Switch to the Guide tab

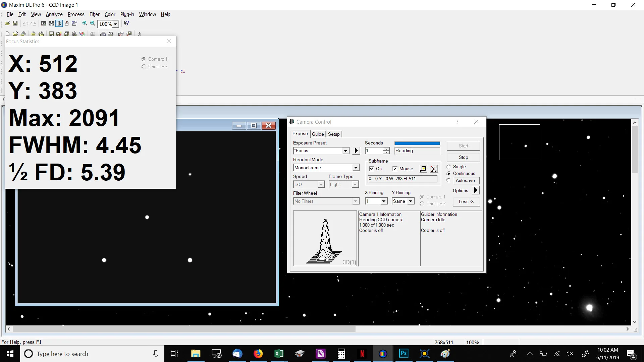click(x=318, y=134)
